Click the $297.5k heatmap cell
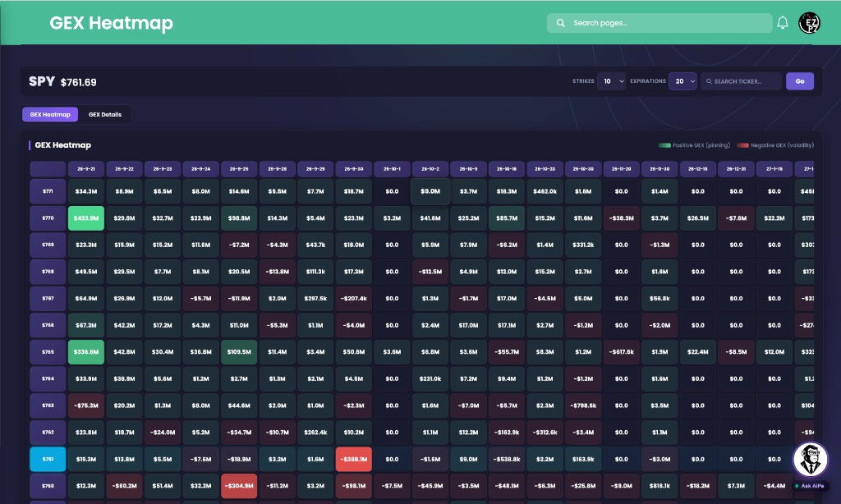Screen dimensions: 841x504 (315, 299)
